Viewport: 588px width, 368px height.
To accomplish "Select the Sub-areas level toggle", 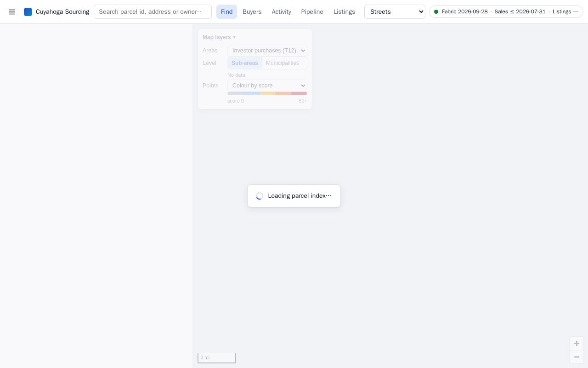I will pos(245,63).
